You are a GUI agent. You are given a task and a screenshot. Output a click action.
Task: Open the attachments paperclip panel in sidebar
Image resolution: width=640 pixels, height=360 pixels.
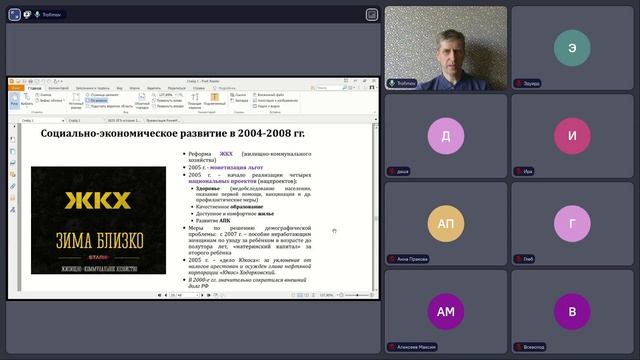[x=13, y=186]
